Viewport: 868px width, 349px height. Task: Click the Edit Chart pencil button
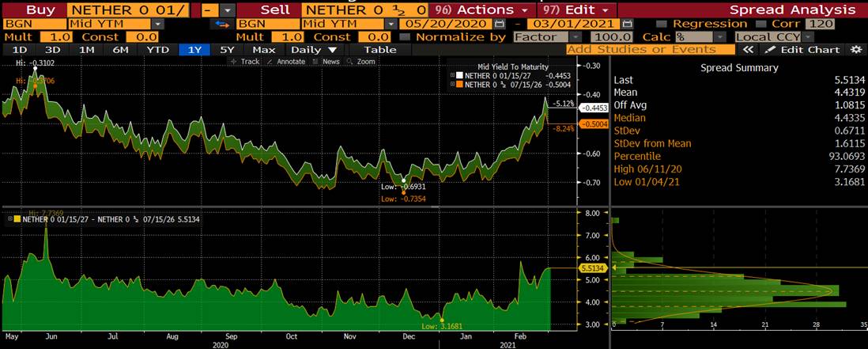click(802, 49)
